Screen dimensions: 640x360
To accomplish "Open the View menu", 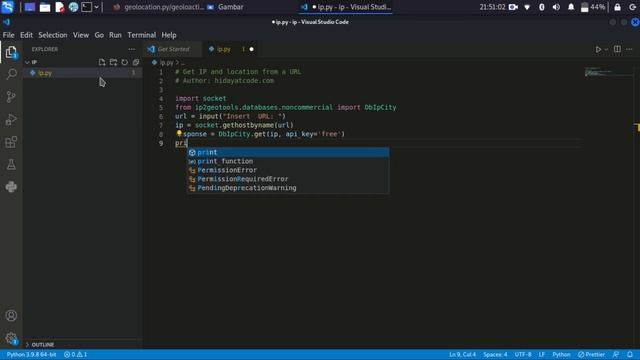I will (81, 35).
